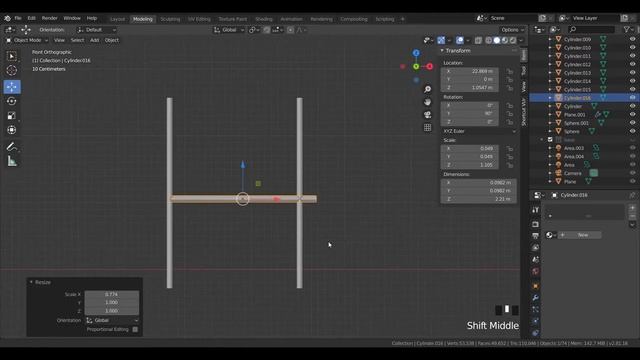Click Scale X field in Resize panel

pyautogui.click(x=112, y=294)
